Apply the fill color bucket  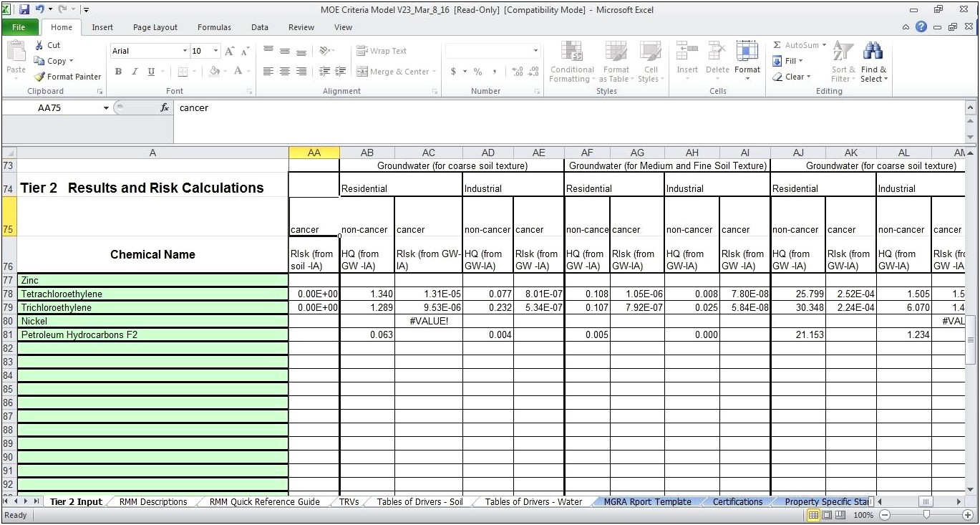coord(213,72)
